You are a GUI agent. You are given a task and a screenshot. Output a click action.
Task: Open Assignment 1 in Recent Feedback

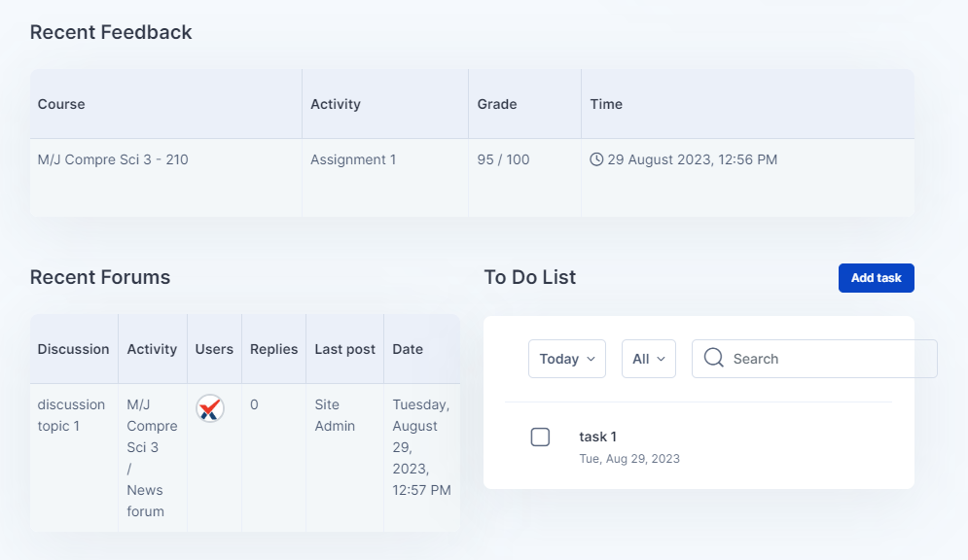(353, 159)
